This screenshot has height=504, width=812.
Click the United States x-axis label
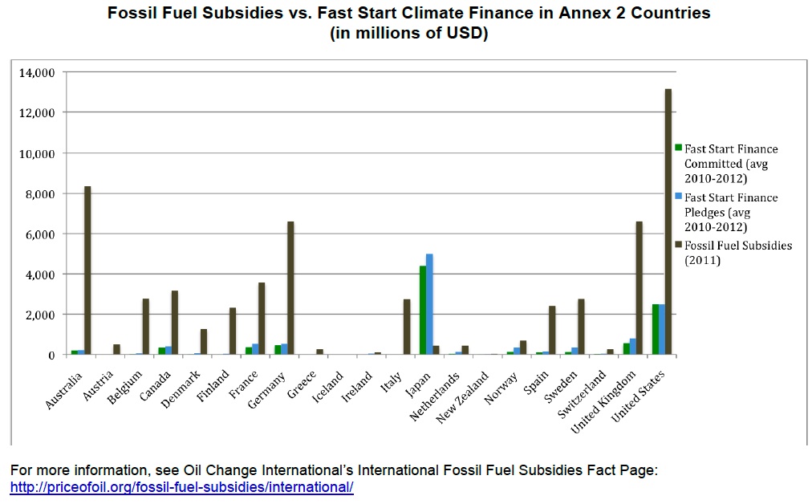click(637, 396)
